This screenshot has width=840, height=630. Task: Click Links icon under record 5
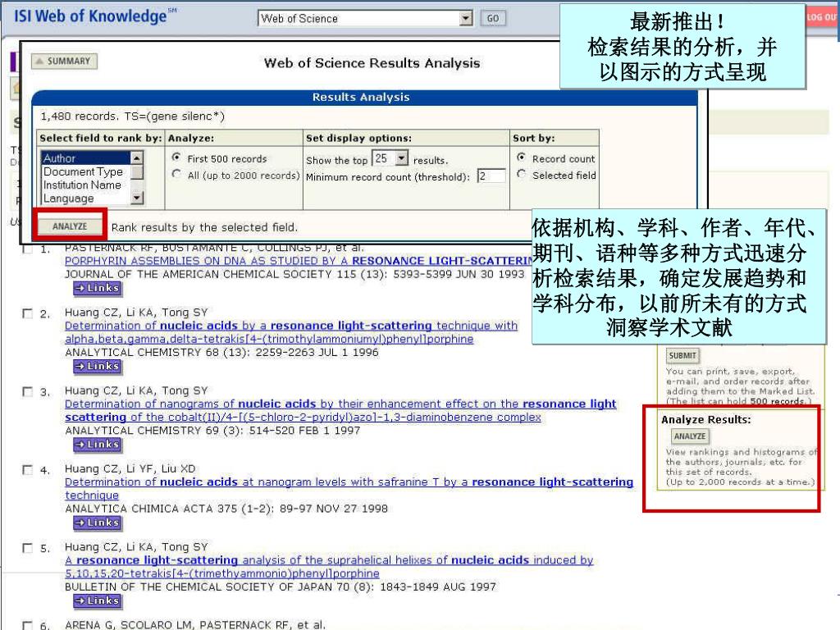[97, 601]
